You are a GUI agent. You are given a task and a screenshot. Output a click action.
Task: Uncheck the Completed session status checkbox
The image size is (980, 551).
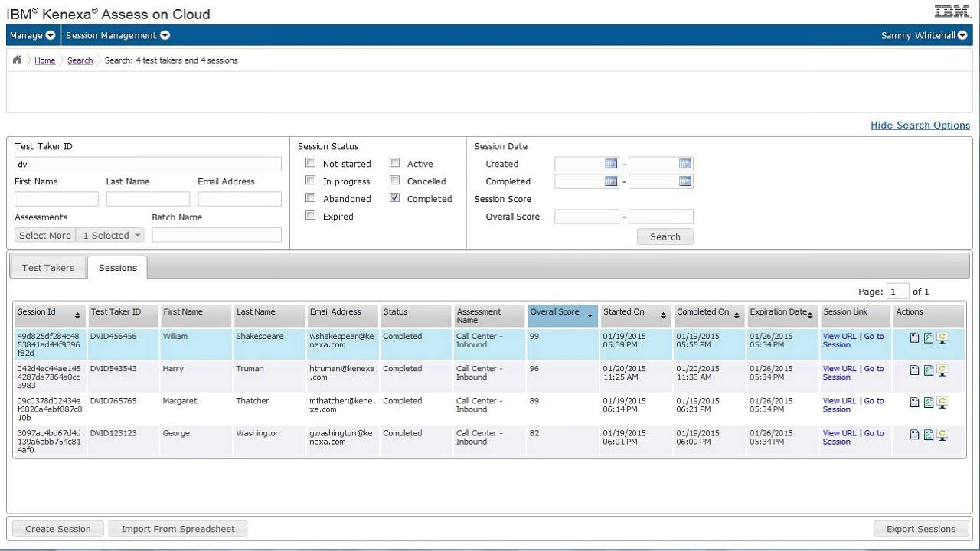click(394, 198)
